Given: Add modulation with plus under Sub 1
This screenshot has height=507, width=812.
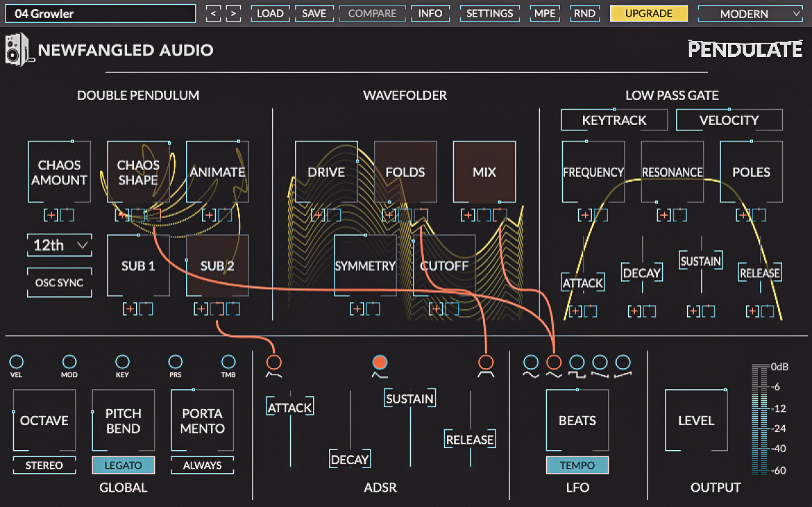Looking at the screenshot, I should pyautogui.click(x=130, y=309).
